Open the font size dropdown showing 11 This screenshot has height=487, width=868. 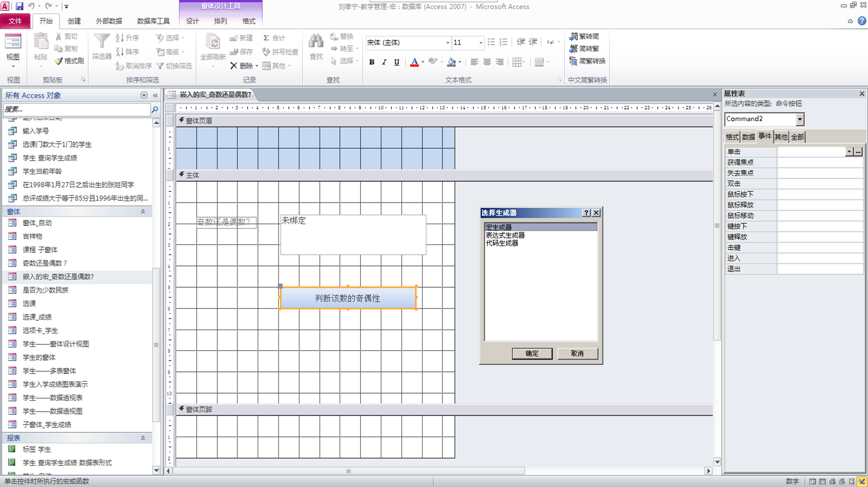[481, 42]
